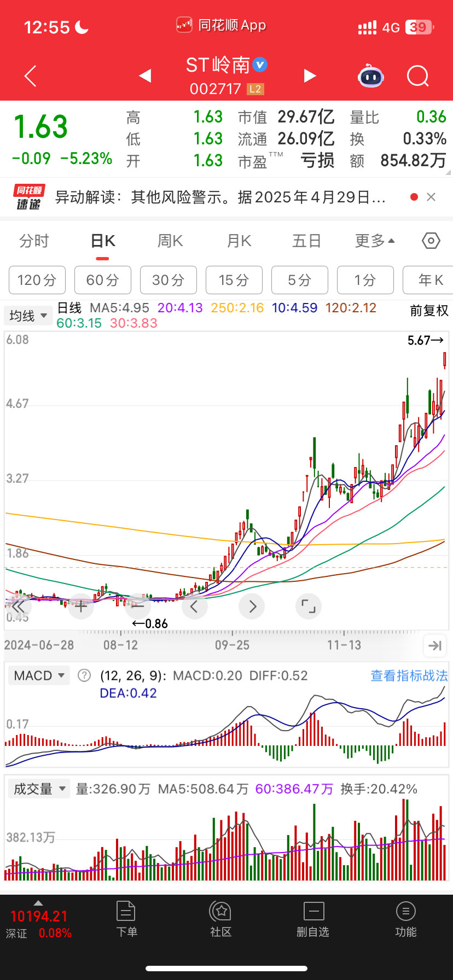
Task: Tap the 250:2.16 legend label
Action: pyautogui.click(x=237, y=308)
